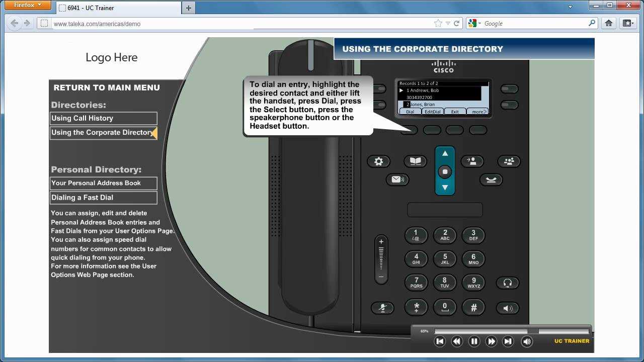Click the softkey button below EditDial
Viewport: 644px width, 362px height.
click(x=432, y=130)
